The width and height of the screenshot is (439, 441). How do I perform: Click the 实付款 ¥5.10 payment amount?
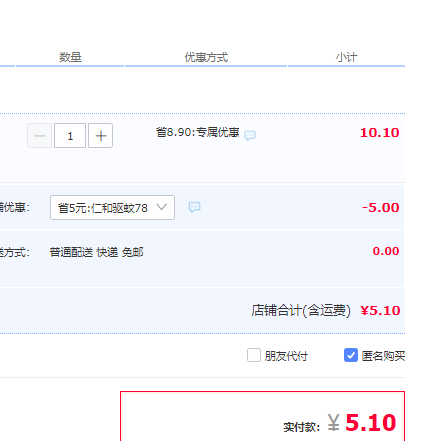click(340, 423)
